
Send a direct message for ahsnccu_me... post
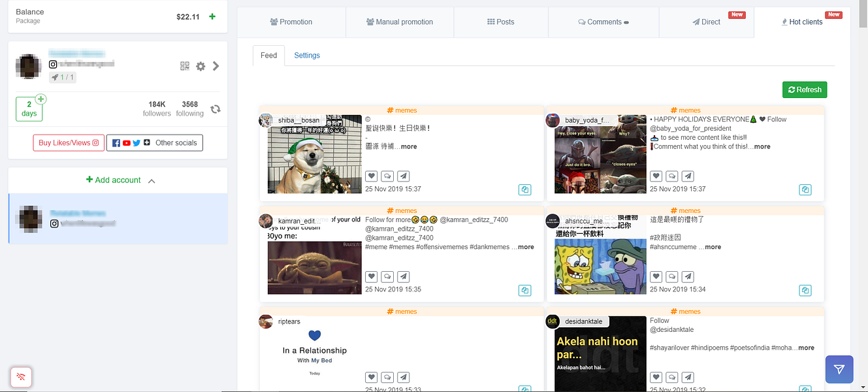[688, 276]
